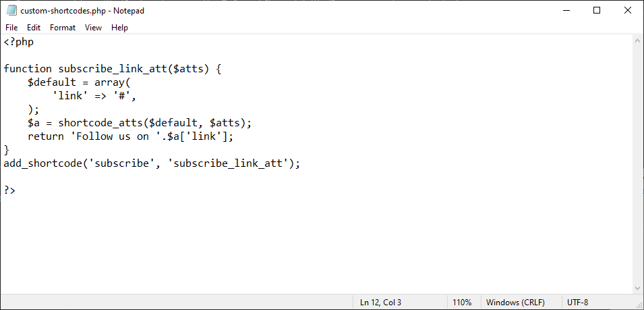644x310 pixels.
Task: Click the Windows (CRLF) line ending indicator
Action: pos(515,303)
